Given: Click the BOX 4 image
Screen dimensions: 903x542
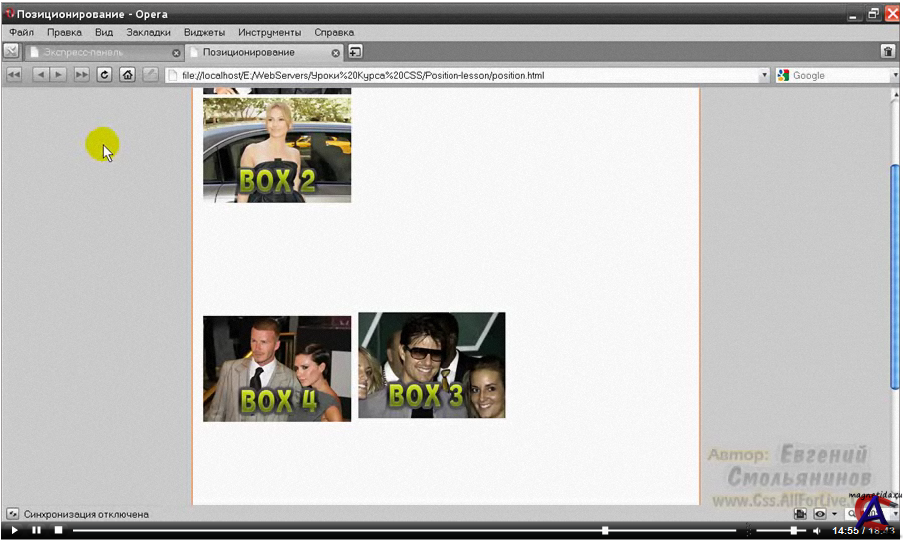Looking at the screenshot, I should 277,369.
